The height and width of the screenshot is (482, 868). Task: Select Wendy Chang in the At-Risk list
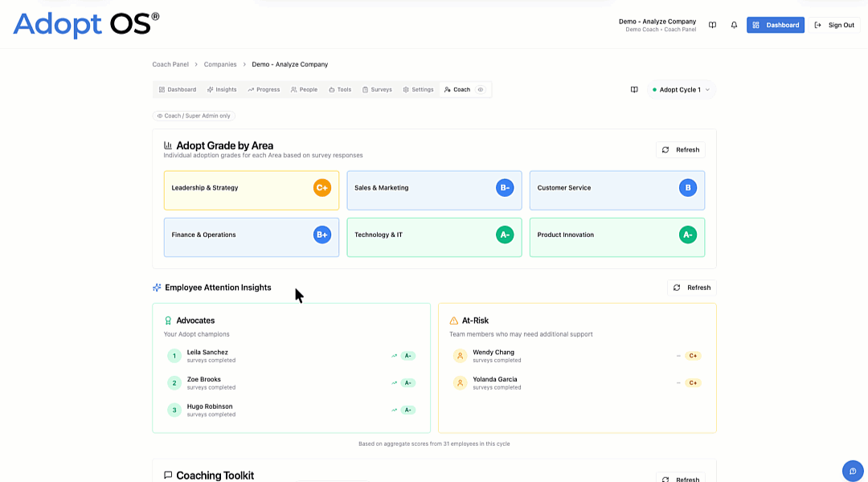(493, 351)
